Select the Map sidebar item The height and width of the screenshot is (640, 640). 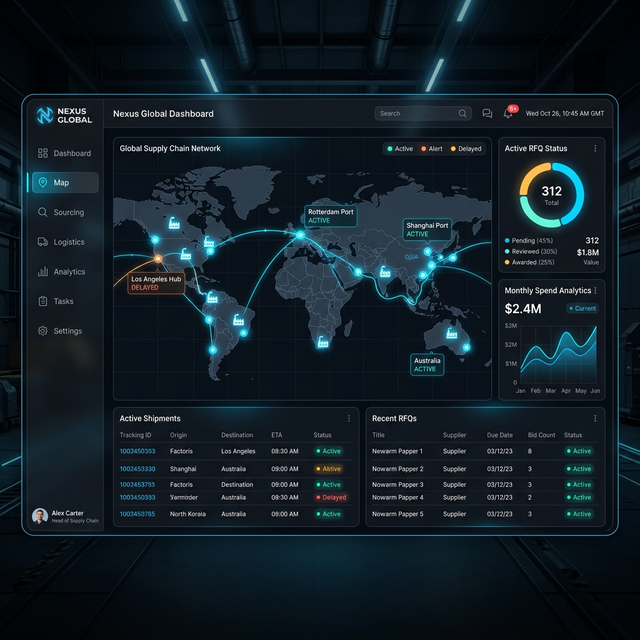coord(65,182)
